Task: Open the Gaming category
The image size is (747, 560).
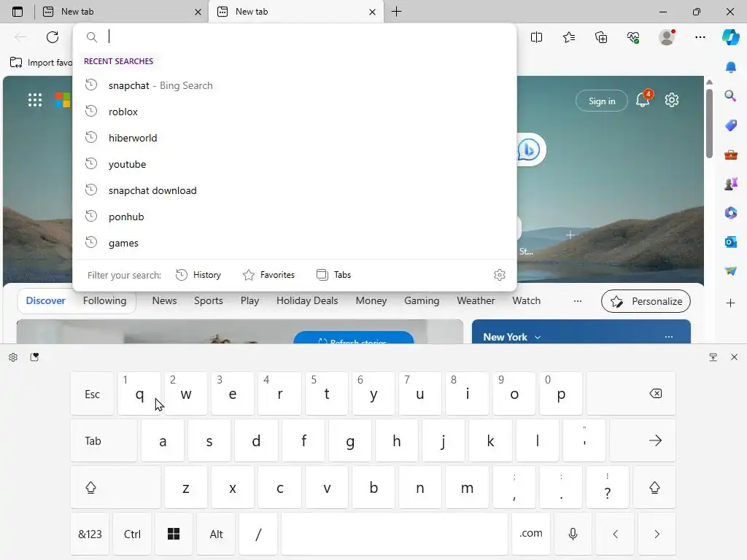Action: tap(422, 301)
